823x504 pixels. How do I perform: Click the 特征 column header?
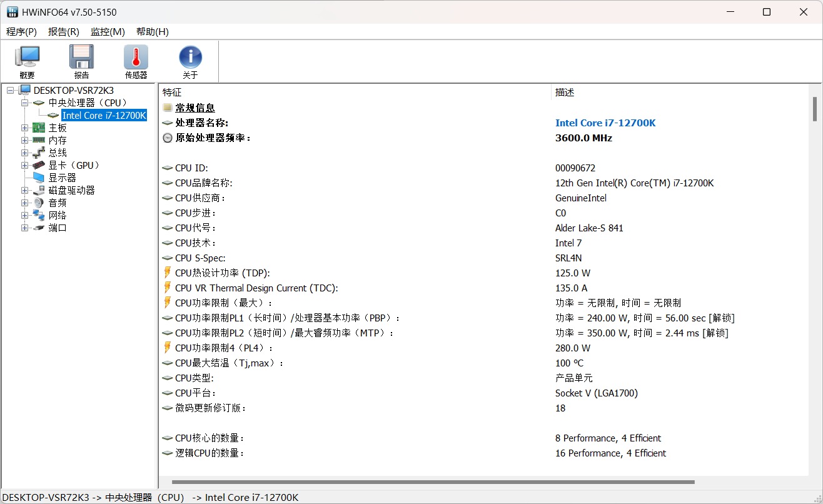[355, 92]
